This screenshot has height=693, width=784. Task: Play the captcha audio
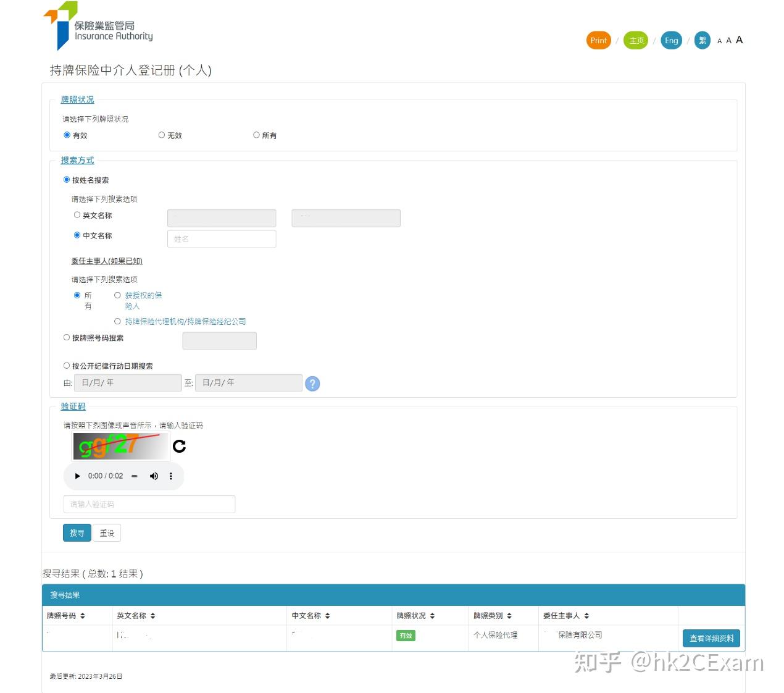(77, 476)
